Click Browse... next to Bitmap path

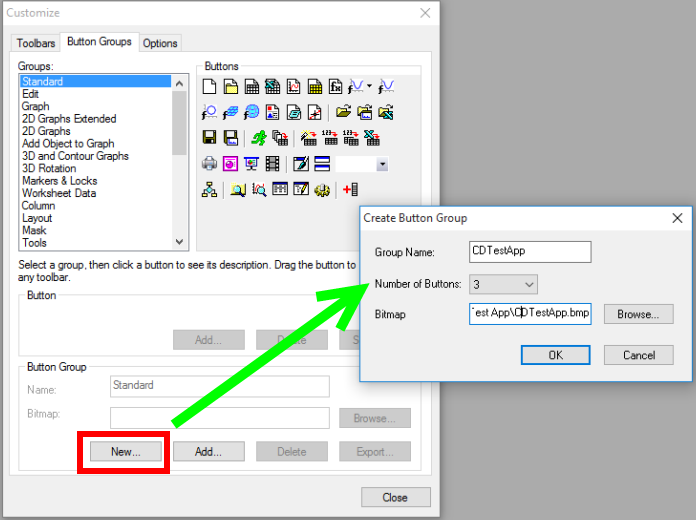(x=638, y=314)
